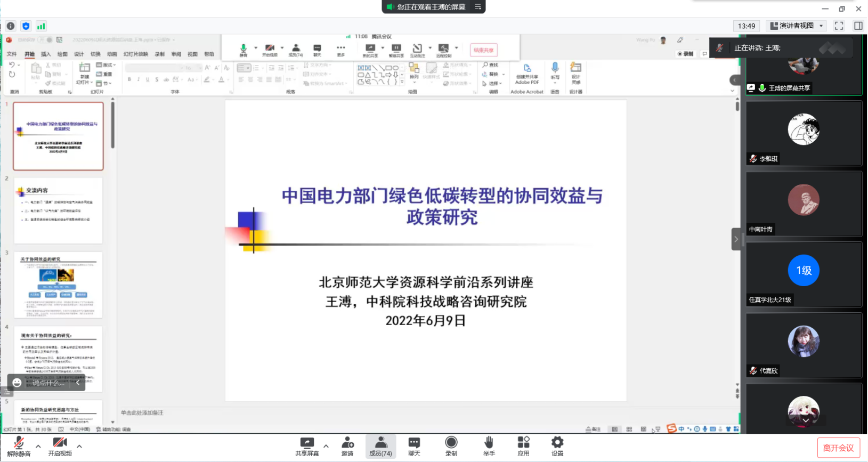Screen dimensions: 868x462
Task: Expand video options arrow beside 开启视频
Action: click(79, 446)
